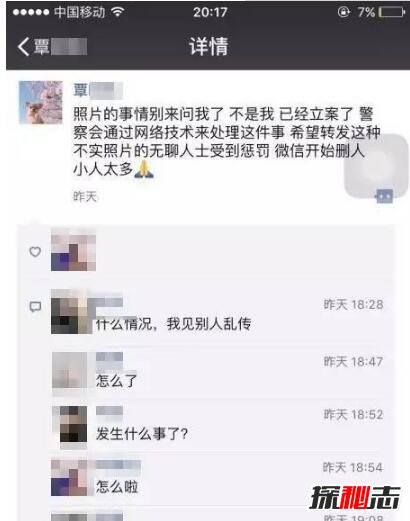Open the poster's cherry blossom avatar

pos(41,102)
